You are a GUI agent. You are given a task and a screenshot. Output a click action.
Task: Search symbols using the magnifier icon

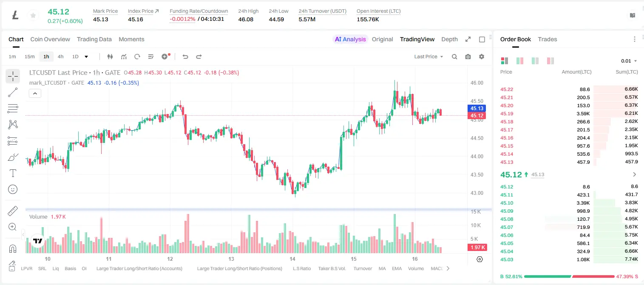454,57
